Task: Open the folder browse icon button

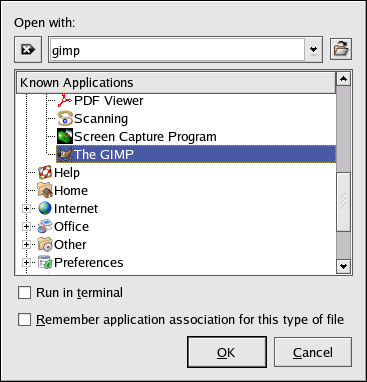Action: [x=341, y=49]
